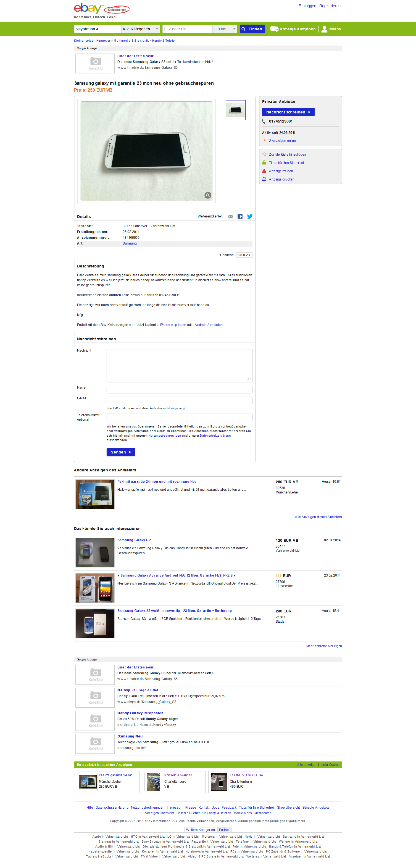Image resolution: width=416 pixels, height=868 pixels.
Task: Click the star icon for Merkliste
Action: point(264,154)
